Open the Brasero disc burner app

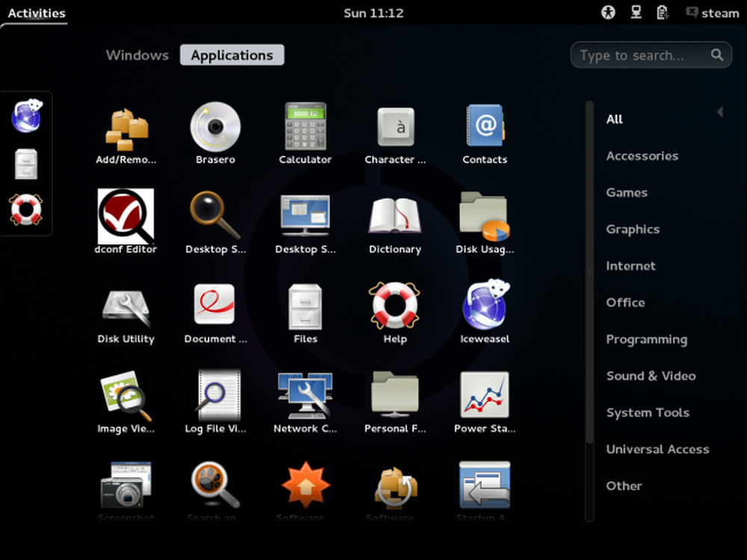pyautogui.click(x=215, y=133)
